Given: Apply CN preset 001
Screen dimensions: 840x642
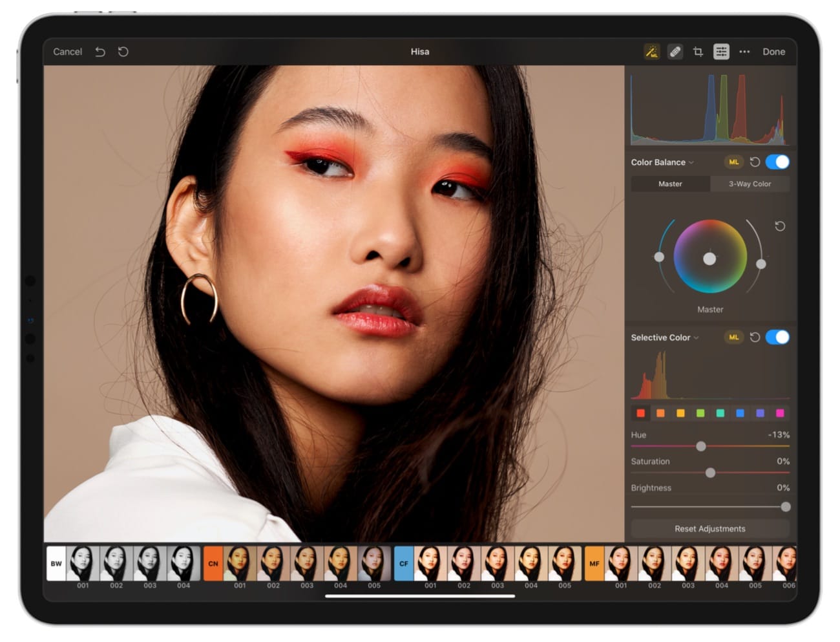Looking at the screenshot, I should [x=240, y=564].
